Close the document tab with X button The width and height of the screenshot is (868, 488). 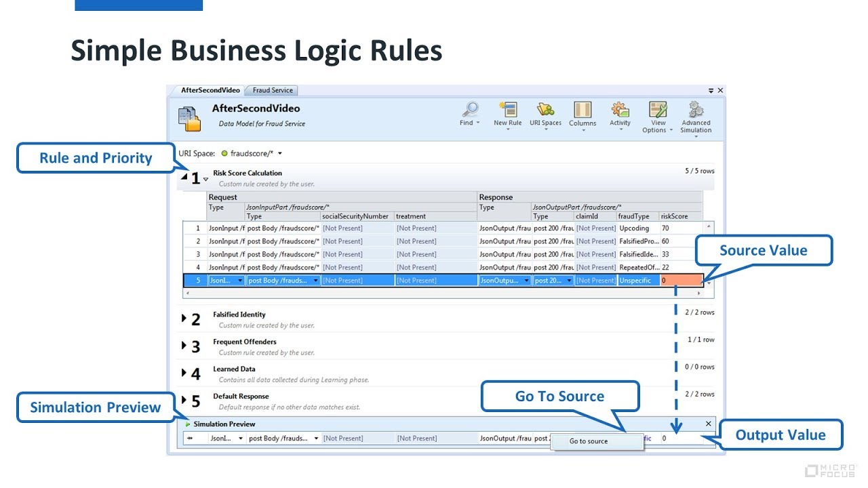click(x=720, y=90)
